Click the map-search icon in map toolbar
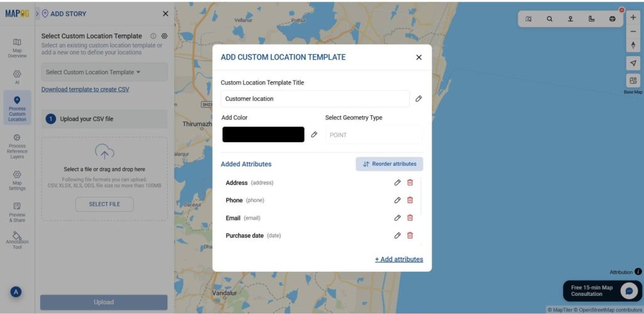Viewport: 644px width, 314px height. [x=528, y=19]
